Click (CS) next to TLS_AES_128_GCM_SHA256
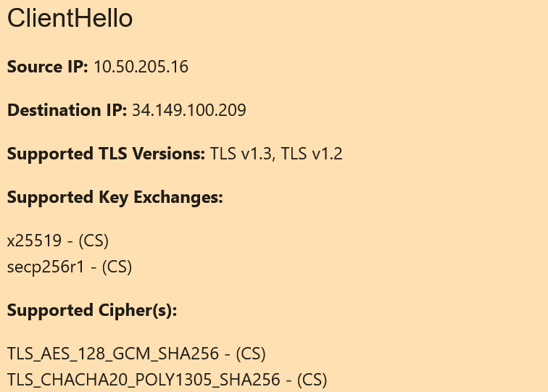Screen dimensions: 548x392 coord(251,354)
